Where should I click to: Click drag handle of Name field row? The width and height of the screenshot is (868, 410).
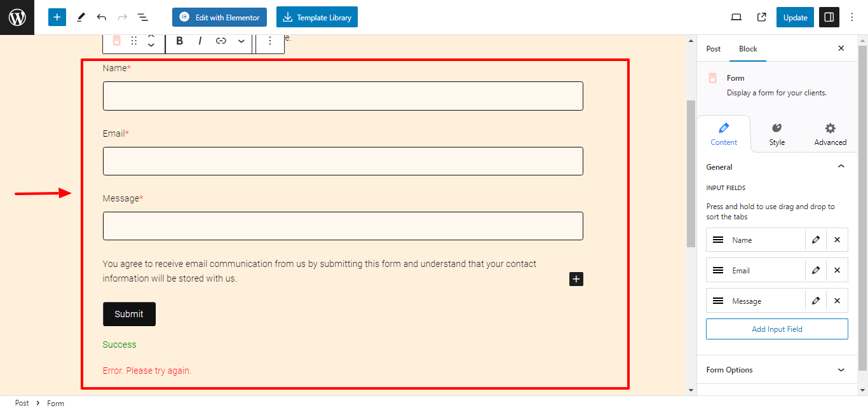pos(718,240)
